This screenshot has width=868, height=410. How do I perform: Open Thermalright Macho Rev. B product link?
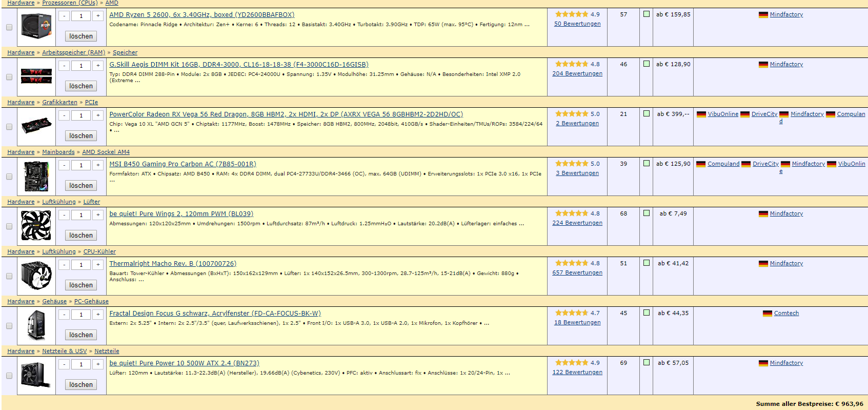point(173,264)
